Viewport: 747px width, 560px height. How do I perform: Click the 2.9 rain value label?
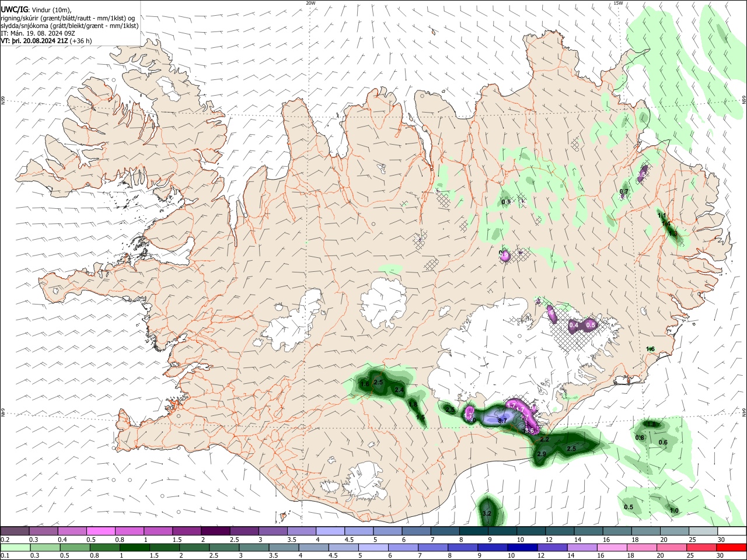click(x=541, y=454)
